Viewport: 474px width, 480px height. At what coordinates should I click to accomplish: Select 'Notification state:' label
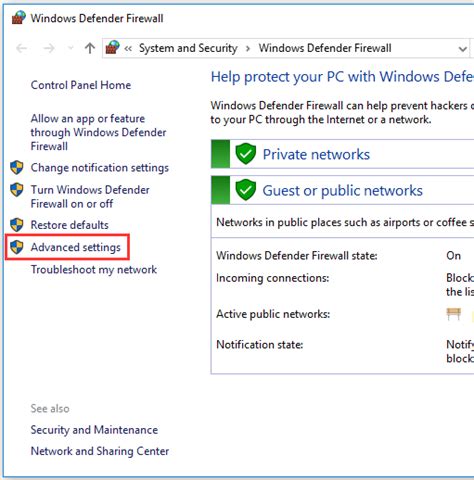(x=260, y=344)
